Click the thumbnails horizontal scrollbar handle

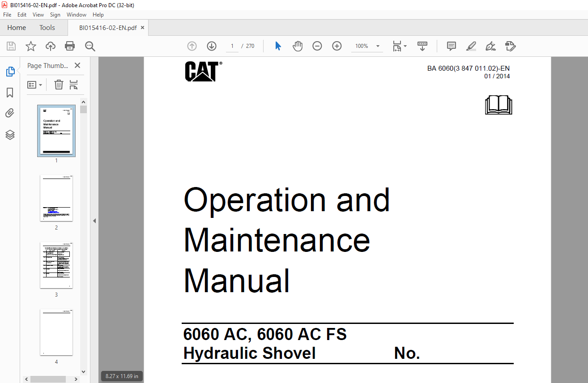(x=48, y=379)
